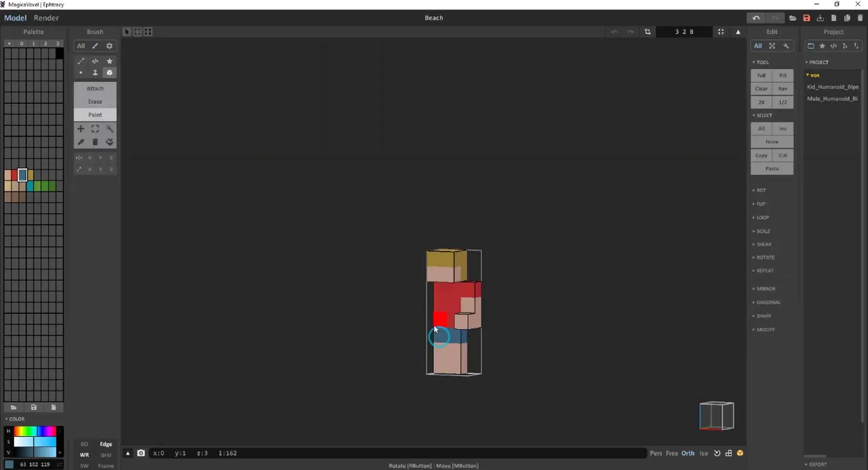Toggle the SW display option

[x=84, y=466]
